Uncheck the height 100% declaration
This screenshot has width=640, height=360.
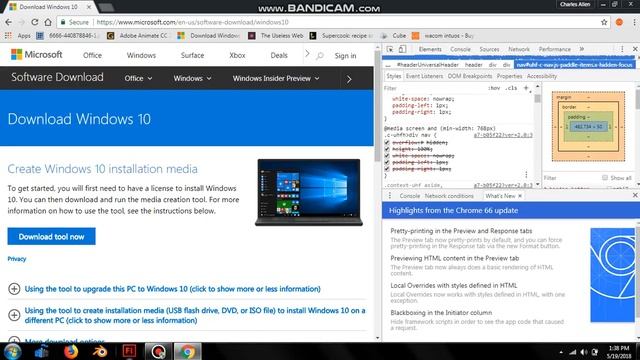387,149
